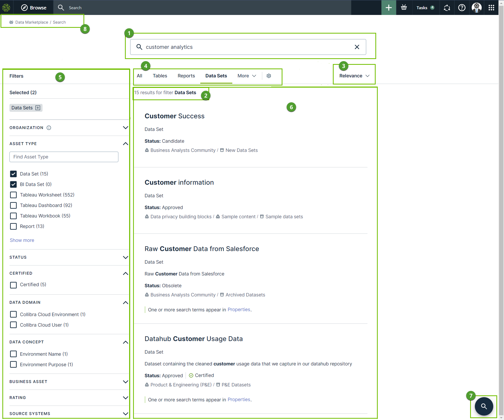Uncheck the BI Data Set checkbox
The width and height of the screenshot is (504, 420).
point(13,184)
